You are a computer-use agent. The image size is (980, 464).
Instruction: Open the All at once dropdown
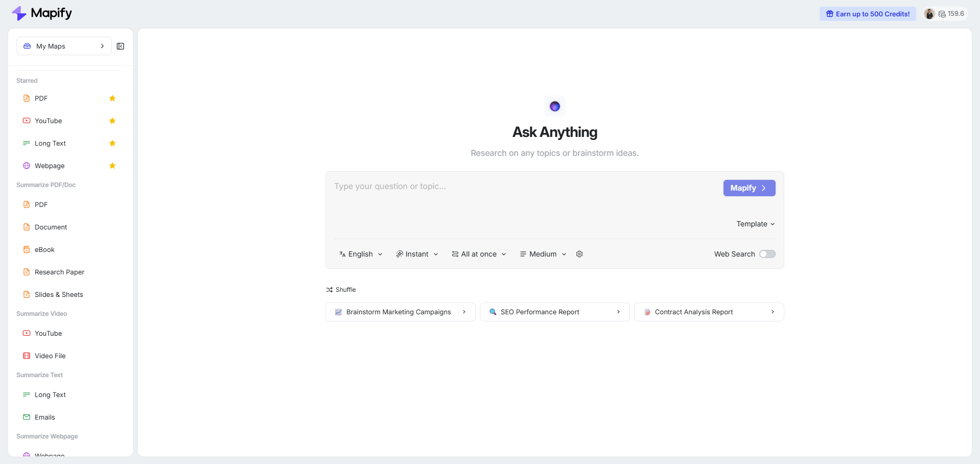[x=479, y=254]
